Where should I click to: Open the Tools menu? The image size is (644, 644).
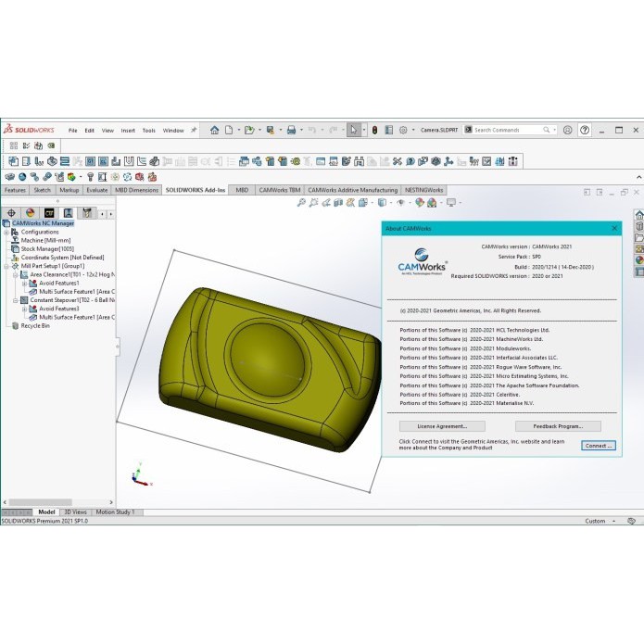click(x=148, y=131)
